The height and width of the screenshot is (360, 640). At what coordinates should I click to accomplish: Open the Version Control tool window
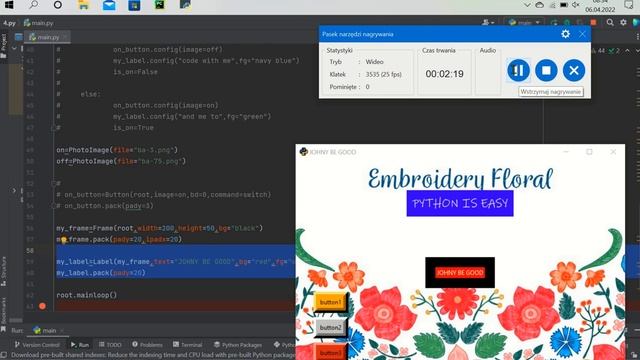pyautogui.click(x=37, y=345)
